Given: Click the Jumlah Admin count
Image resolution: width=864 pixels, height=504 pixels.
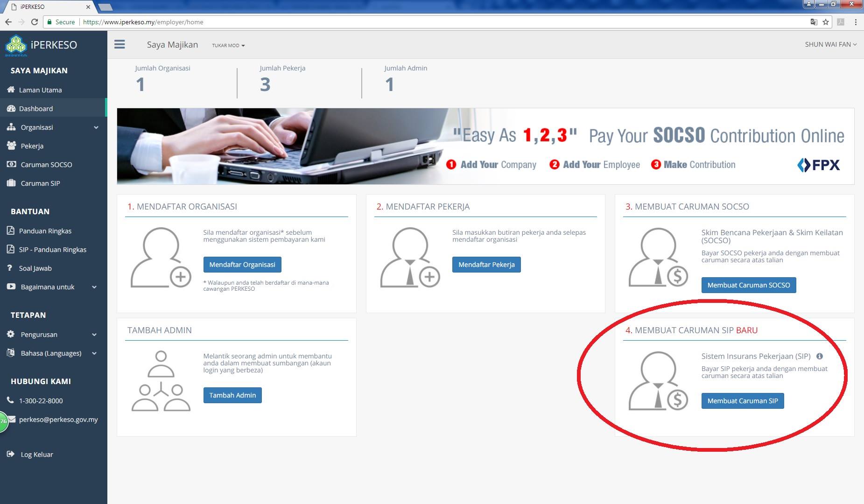Looking at the screenshot, I should [x=390, y=84].
